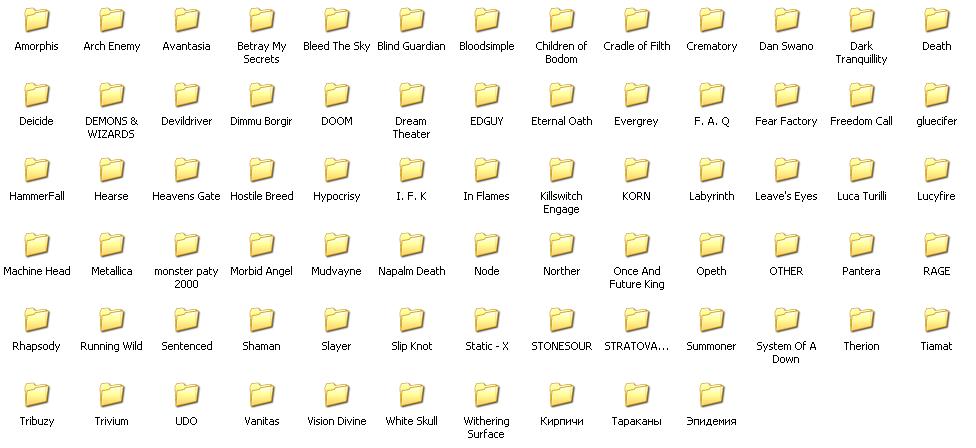Click the OTHER folder label

point(786,271)
